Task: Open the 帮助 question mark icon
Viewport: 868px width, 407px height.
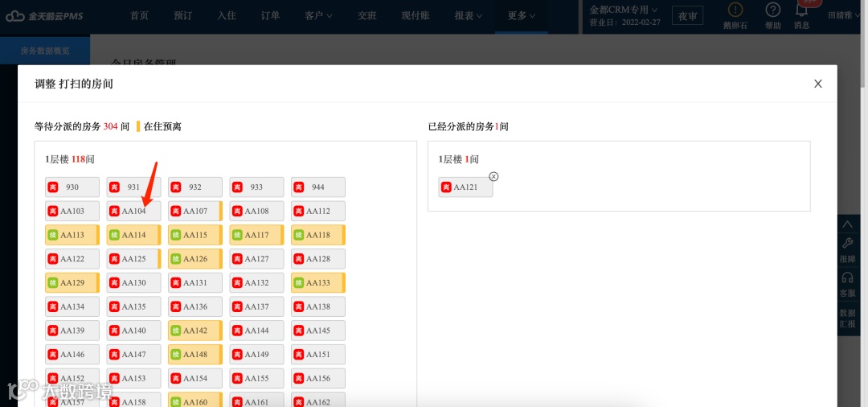Action: point(773,10)
